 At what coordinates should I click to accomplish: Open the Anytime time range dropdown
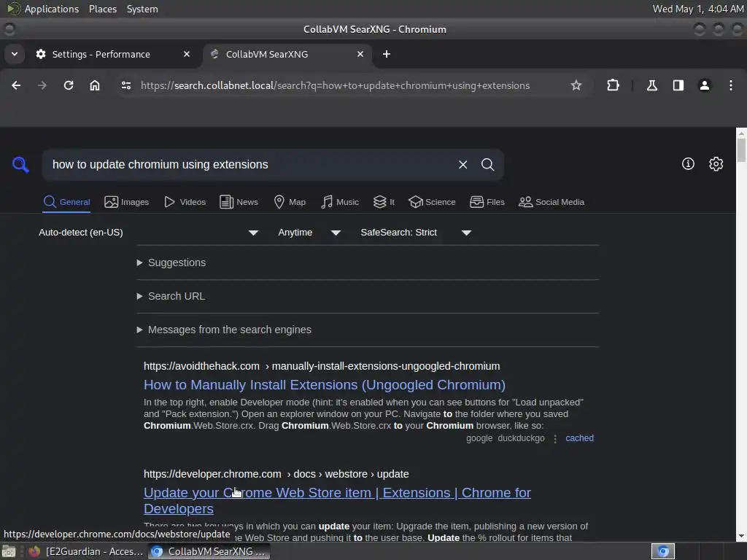coord(309,233)
